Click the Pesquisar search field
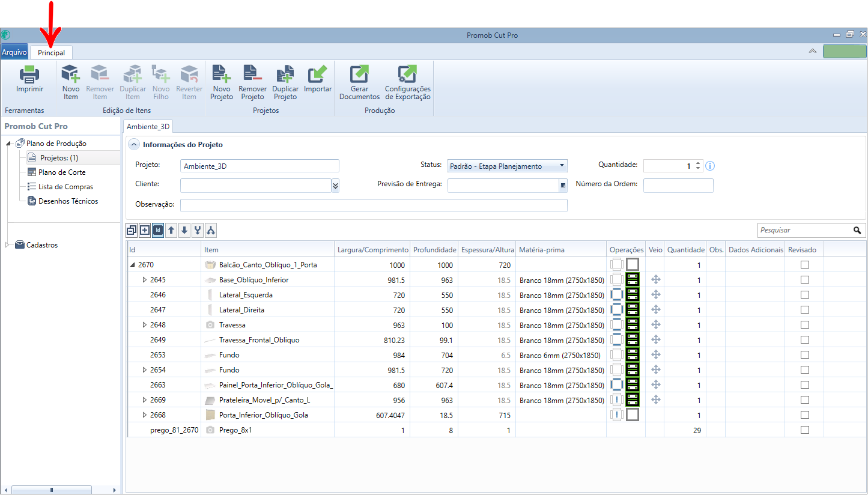The height and width of the screenshot is (498, 868). pyautogui.click(x=805, y=230)
